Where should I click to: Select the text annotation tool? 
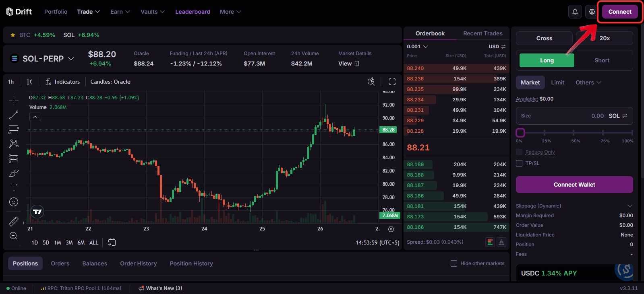[x=14, y=187]
